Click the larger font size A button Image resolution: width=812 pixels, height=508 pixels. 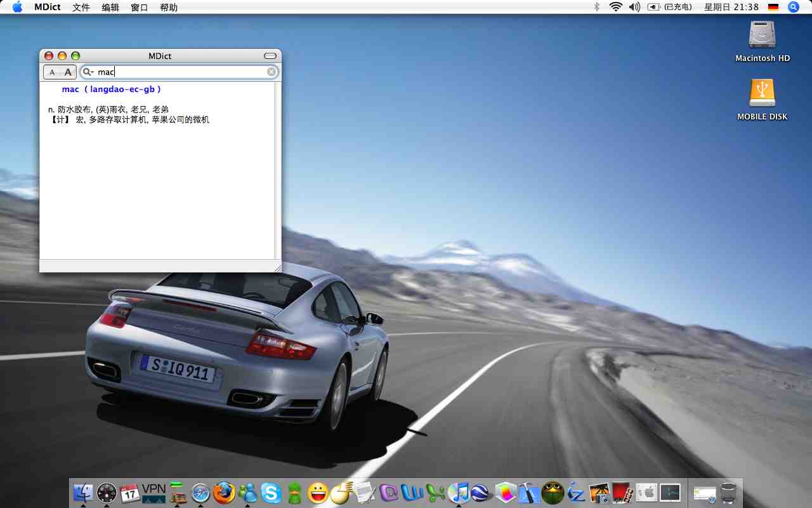click(68, 72)
